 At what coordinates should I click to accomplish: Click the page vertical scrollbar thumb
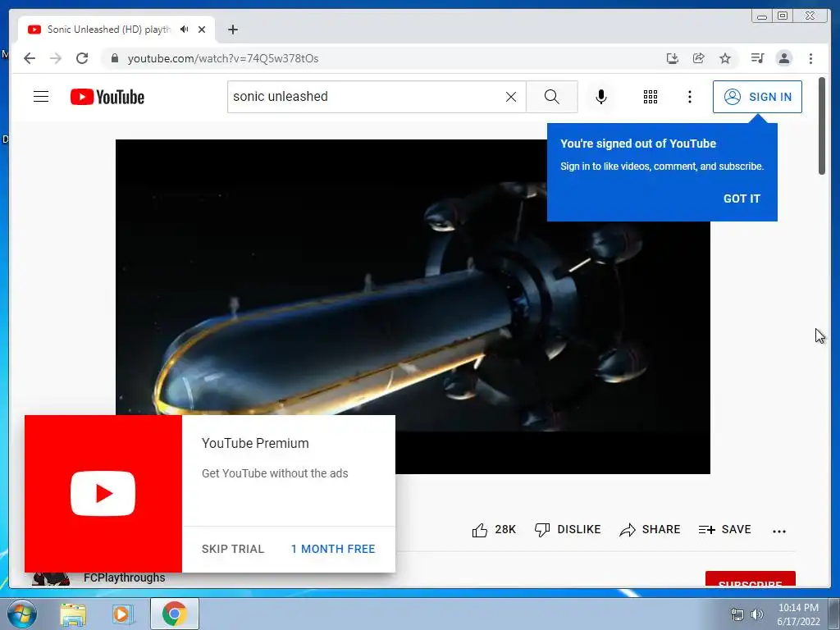(822, 126)
